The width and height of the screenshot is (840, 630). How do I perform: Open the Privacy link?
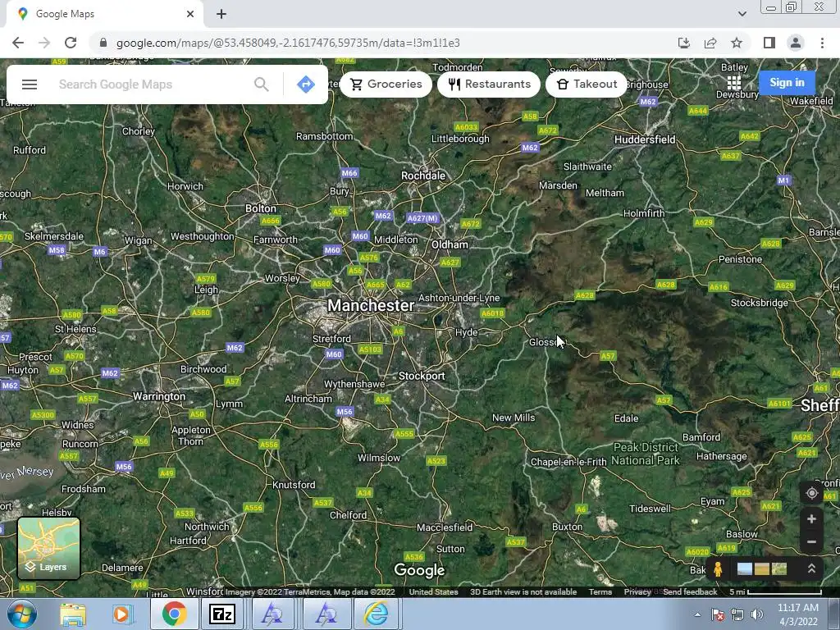(x=637, y=592)
